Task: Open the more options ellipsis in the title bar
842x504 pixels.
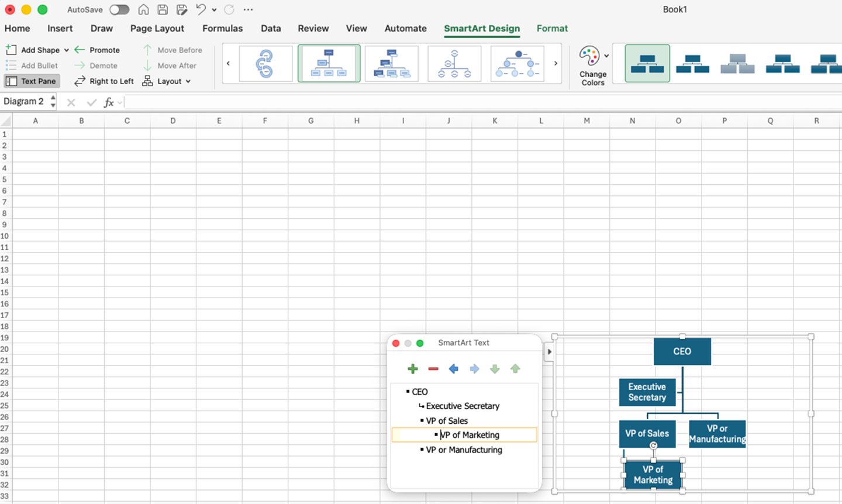Action: tap(248, 9)
